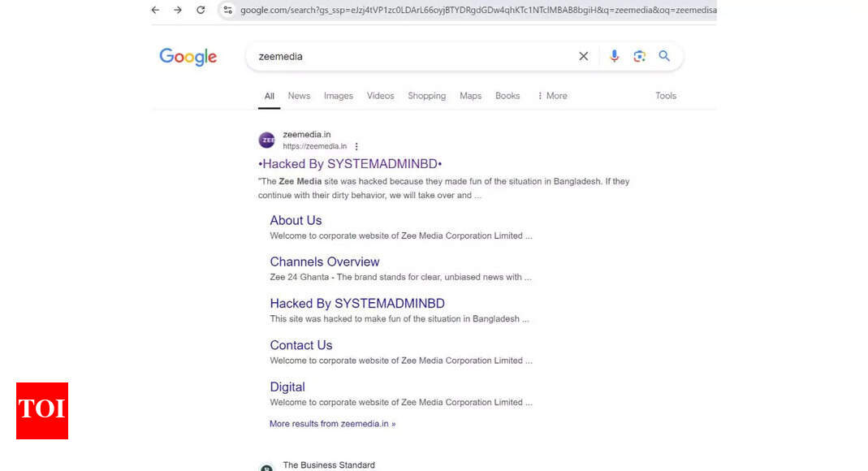This screenshot has width=868, height=471.
Task: Switch to the Videos tab
Action: coord(380,96)
